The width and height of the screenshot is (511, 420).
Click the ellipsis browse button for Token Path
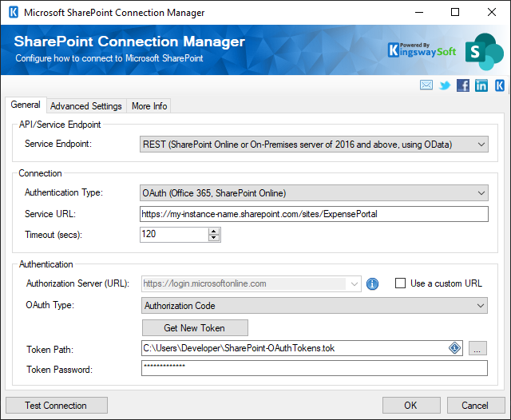[477, 348]
